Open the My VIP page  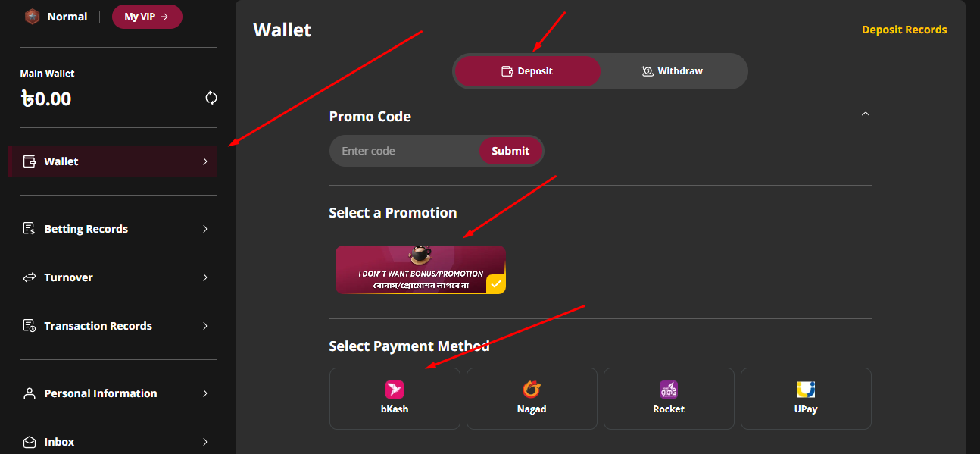coord(147,16)
